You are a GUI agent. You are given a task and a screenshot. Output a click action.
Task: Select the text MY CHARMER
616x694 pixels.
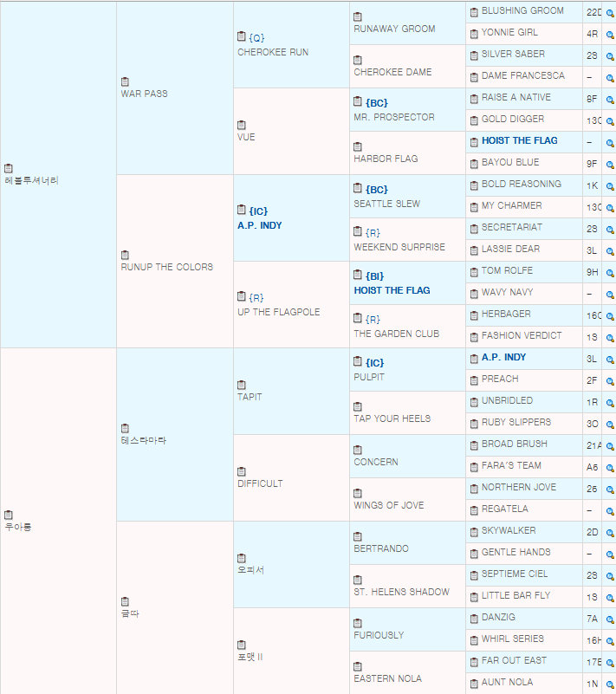pyautogui.click(x=511, y=206)
